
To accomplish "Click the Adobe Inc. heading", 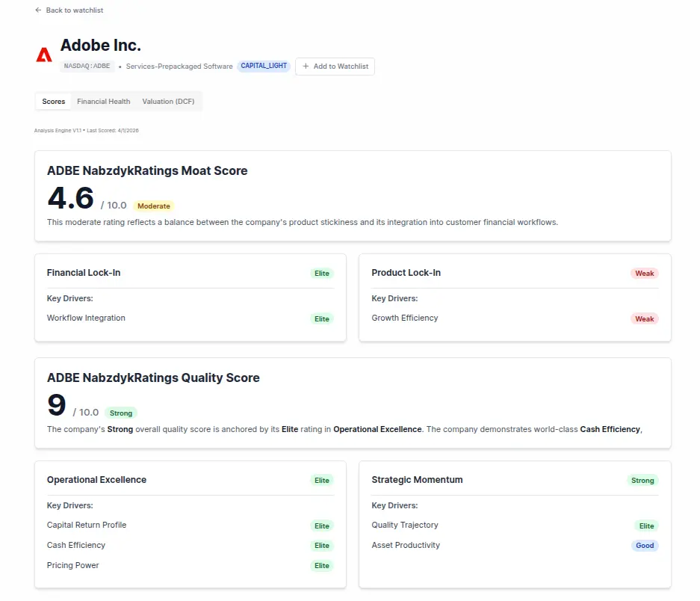I will pyautogui.click(x=100, y=45).
